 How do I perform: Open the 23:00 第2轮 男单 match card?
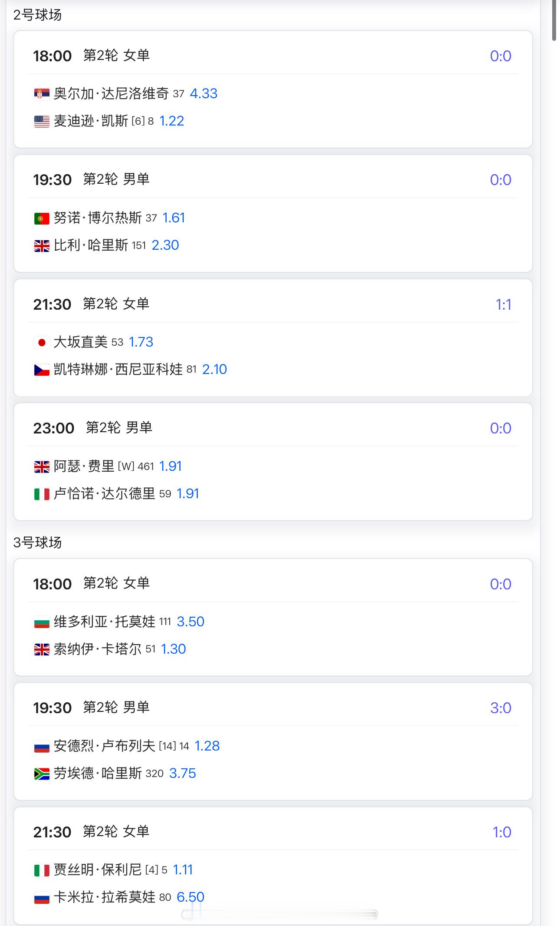coord(273,462)
